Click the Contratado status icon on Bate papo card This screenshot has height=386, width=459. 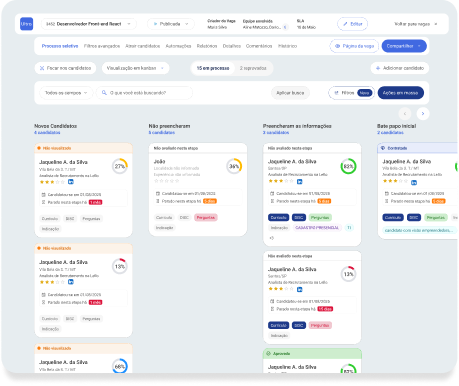click(383, 148)
